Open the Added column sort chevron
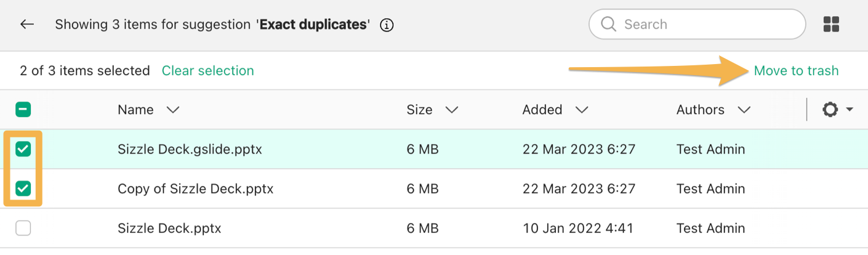This screenshot has height=255, width=868. (581, 110)
